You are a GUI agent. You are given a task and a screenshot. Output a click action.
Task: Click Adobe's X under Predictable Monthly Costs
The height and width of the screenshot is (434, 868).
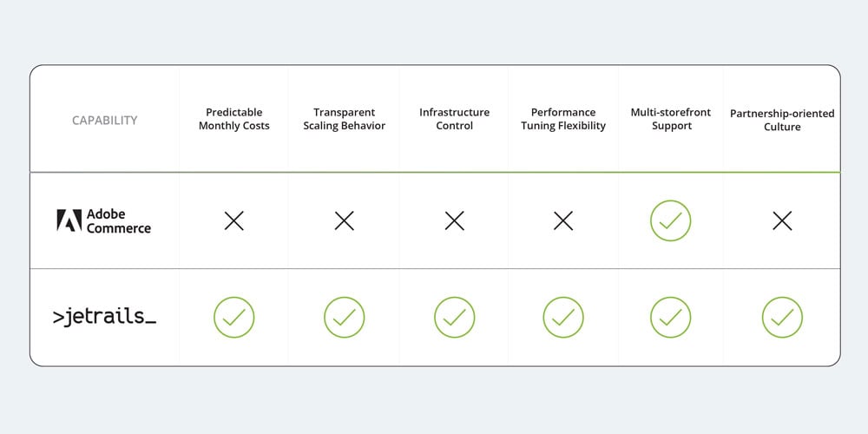click(234, 221)
